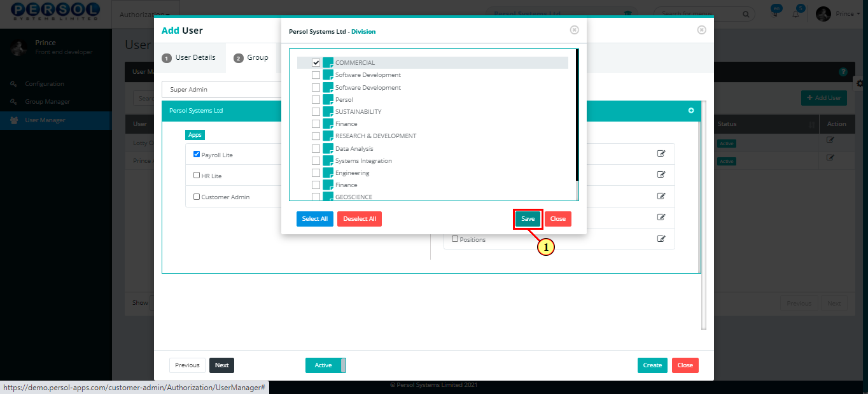868x394 pixels.
Task: Click the Systems Integration node icon
Action: [328, 160]
